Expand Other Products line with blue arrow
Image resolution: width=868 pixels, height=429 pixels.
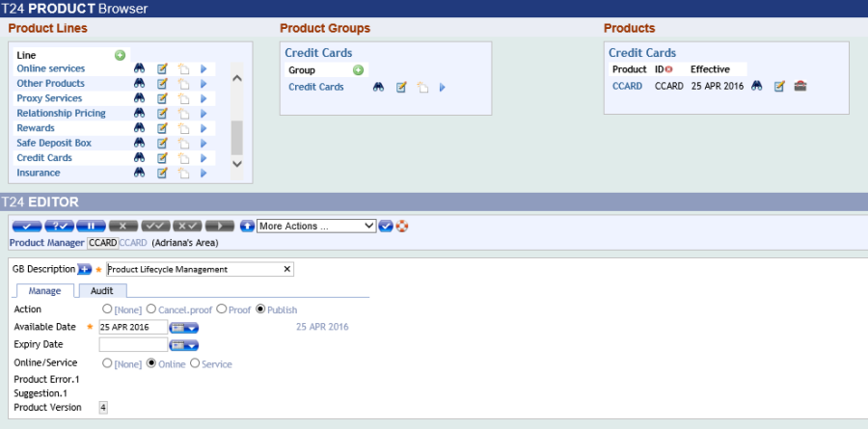coord(203,84)
